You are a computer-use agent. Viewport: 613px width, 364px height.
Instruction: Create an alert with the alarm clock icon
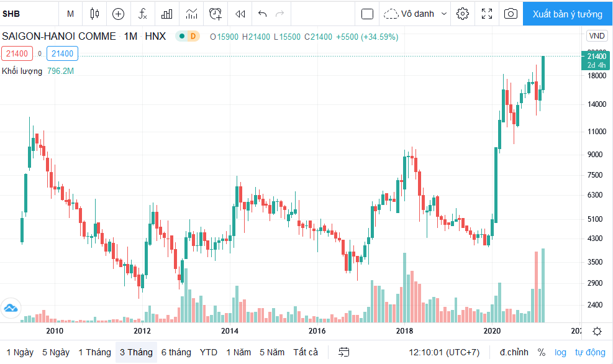[215, 14]
